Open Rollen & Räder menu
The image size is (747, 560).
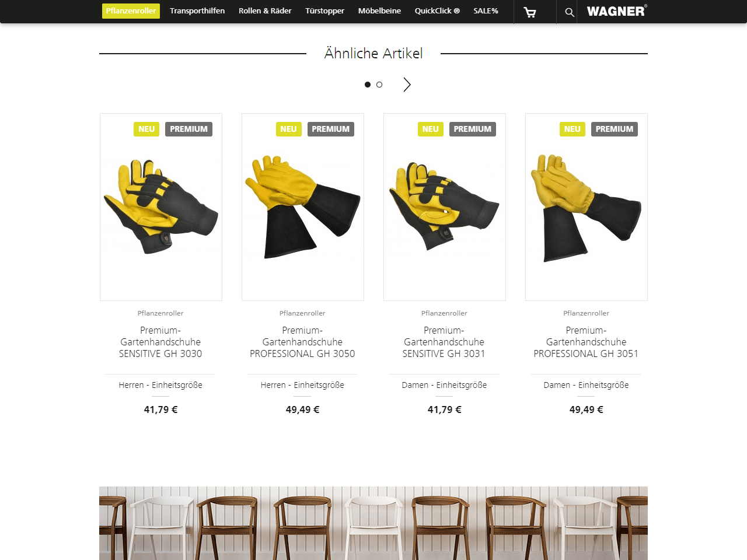(x=265, y=11)
